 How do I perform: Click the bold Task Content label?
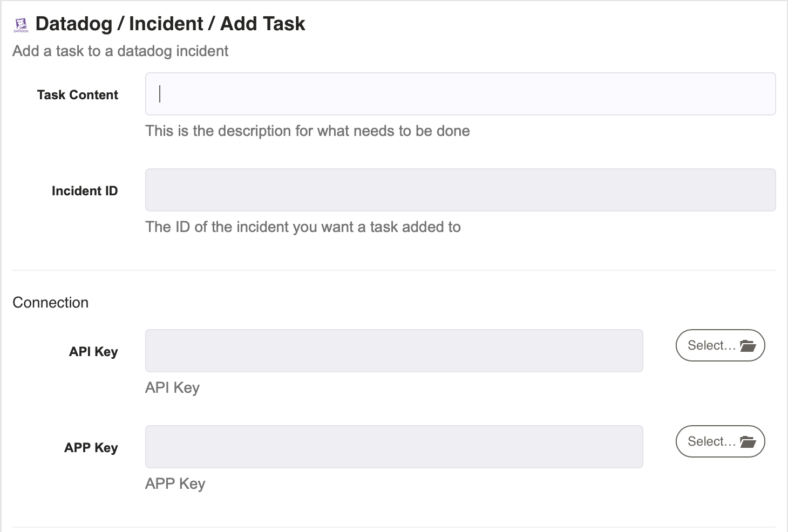[78, 95]
